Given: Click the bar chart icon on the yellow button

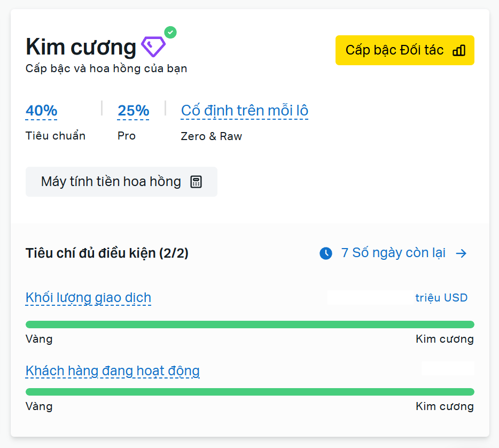Looking at the screenshot, I should [x=459, y=50].
